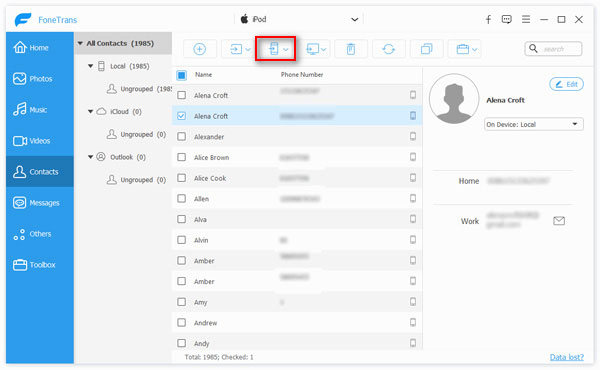This screenshot has height=370, width=600.
Task: Go to Messages in the sidebar
Action: click(40, 203)
